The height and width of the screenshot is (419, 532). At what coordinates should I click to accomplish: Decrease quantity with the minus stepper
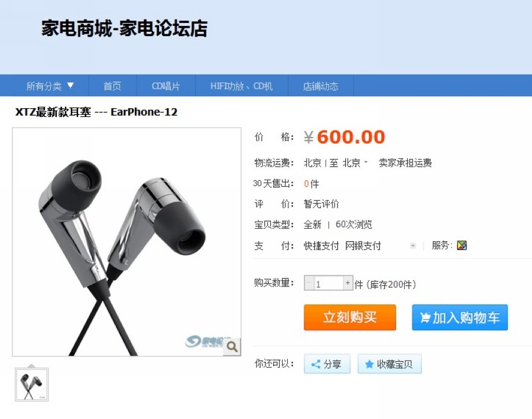(x=309, y=283)
